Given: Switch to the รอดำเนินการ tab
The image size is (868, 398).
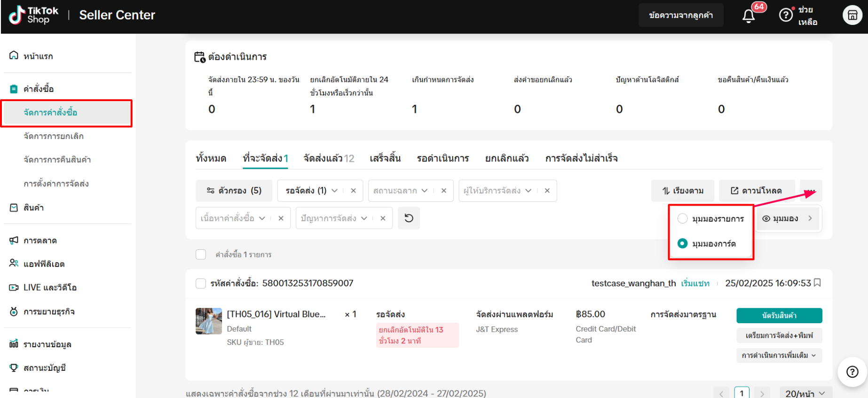Looking at the screenshot, I should (443, 159).
